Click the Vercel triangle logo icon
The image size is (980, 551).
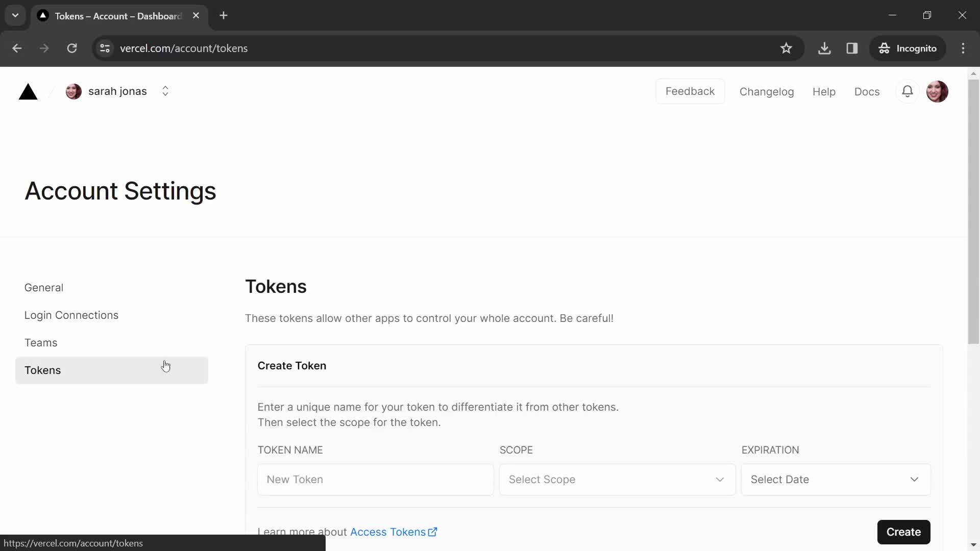(27, 91)
